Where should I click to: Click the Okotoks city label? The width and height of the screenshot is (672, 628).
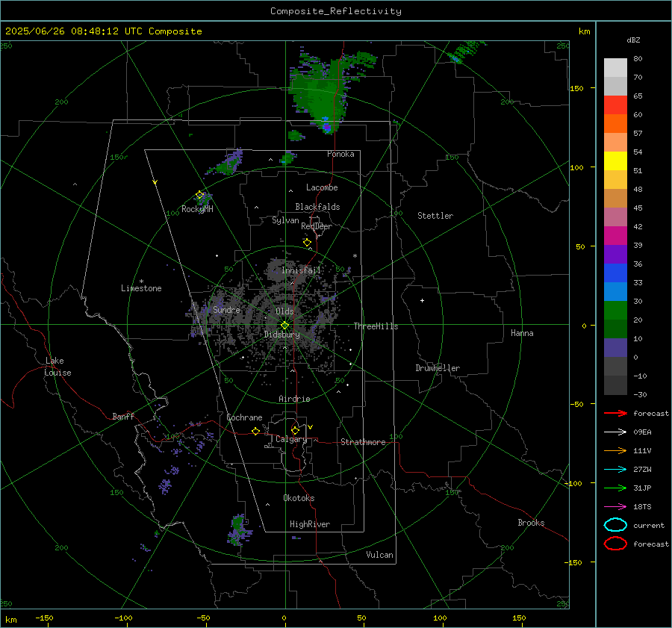tap(299, 498)
